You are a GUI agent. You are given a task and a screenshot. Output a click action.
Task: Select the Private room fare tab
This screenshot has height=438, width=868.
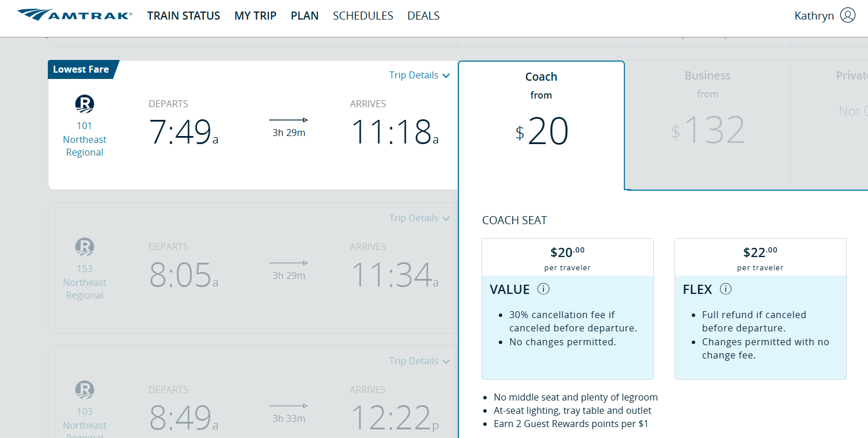(829, 125)
